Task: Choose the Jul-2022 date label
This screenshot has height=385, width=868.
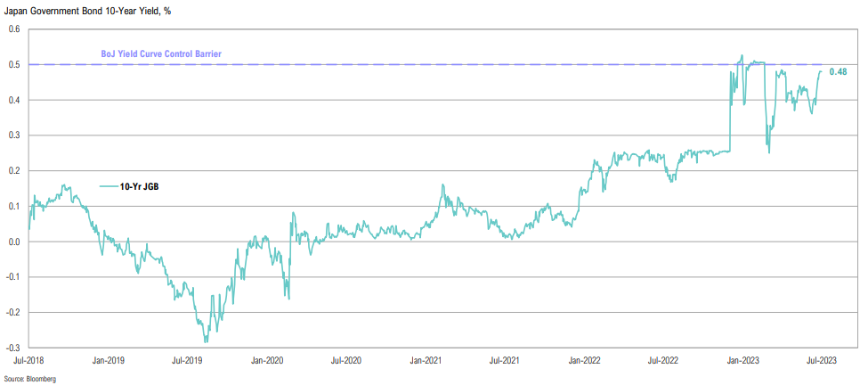Action: 662,361
